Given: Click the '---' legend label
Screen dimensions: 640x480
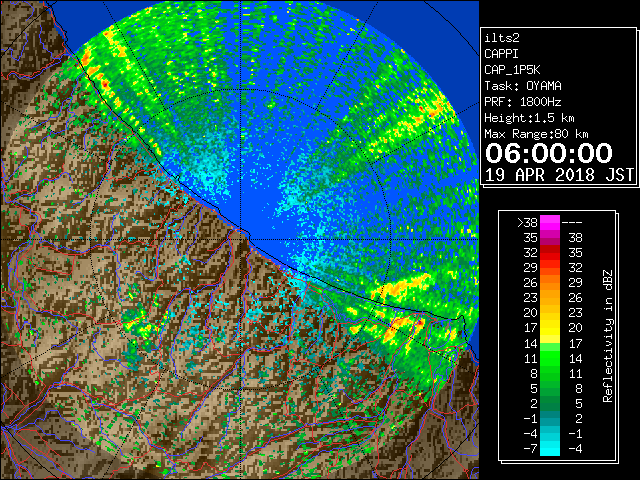Looking at the screenshot, I should coord(572,222).
